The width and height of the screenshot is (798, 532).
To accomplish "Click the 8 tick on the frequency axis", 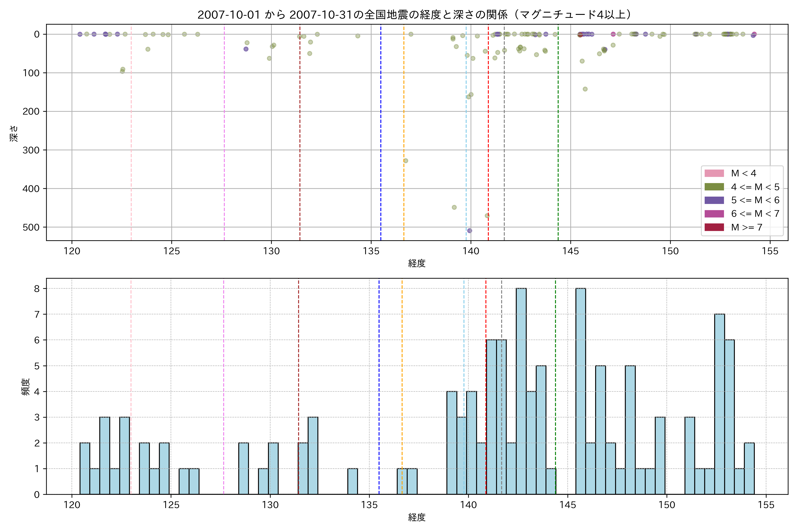I will (x=37, y=289).
